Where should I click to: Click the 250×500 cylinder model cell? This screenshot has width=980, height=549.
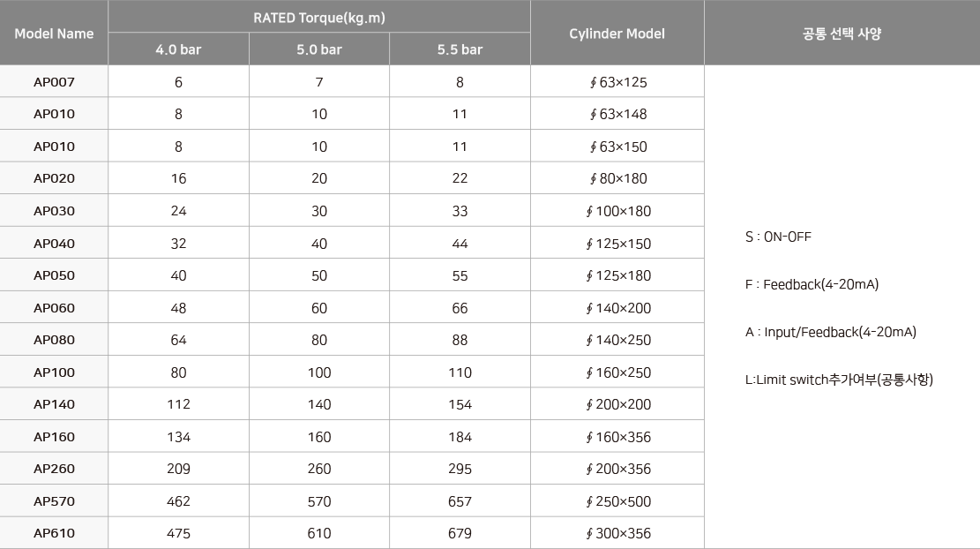(617, 501)
